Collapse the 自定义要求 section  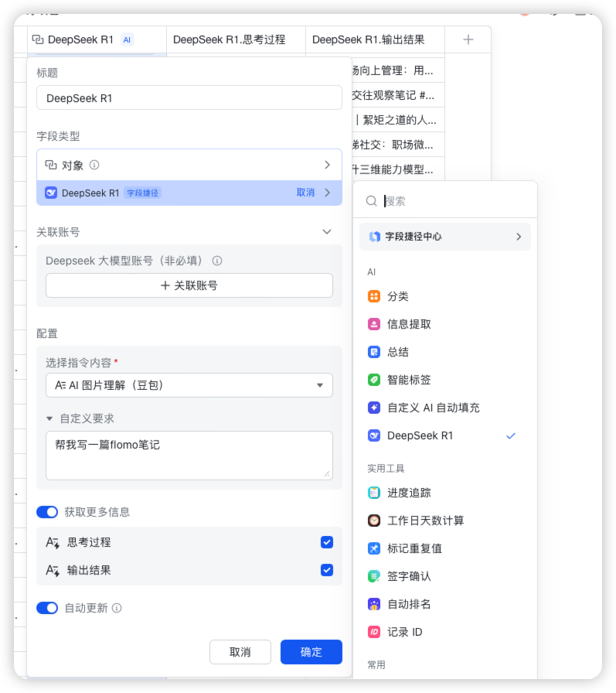click(x=49, y=418)
